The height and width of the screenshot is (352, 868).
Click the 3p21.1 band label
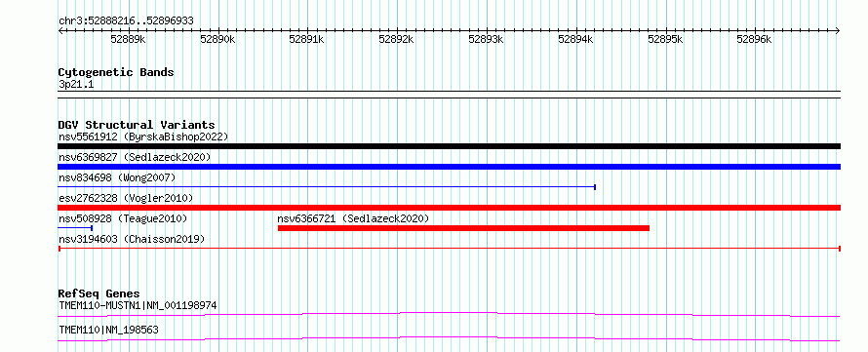tap(76, 84)
